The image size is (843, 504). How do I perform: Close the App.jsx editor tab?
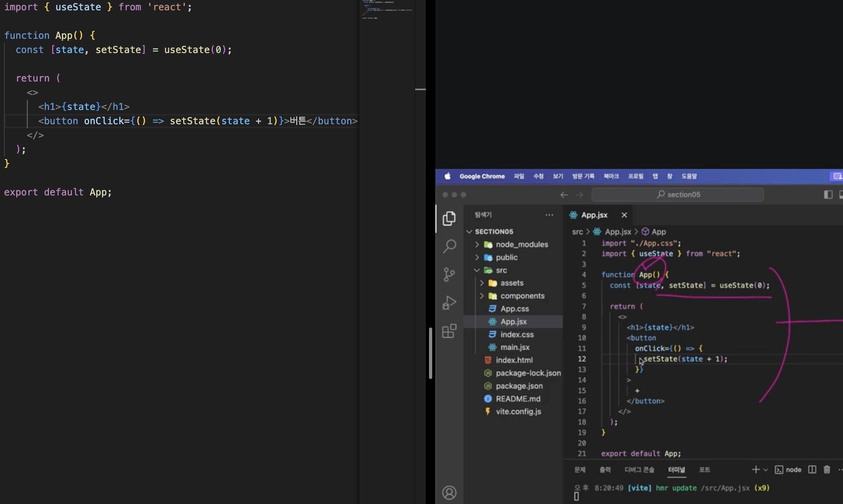point(624,215)
